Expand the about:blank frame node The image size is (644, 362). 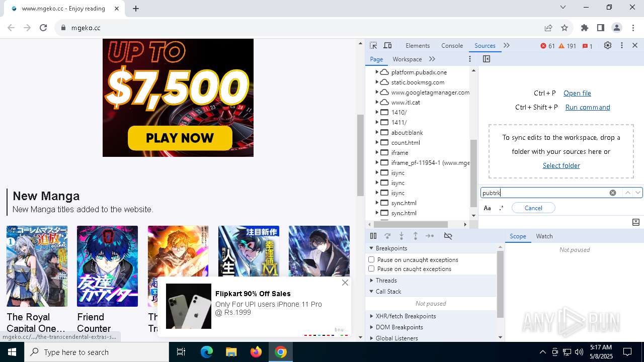(x=377, y=133)
